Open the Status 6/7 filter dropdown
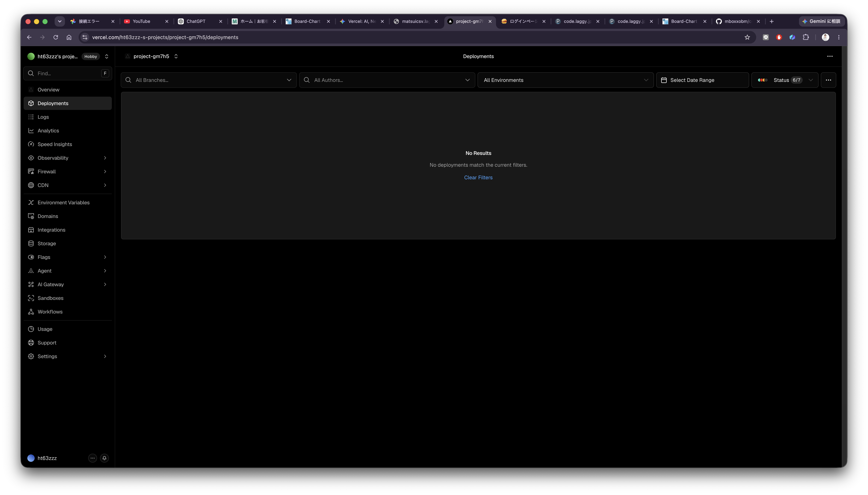The height and width of the screenshot is (495, 868). [x=785, y=80]
